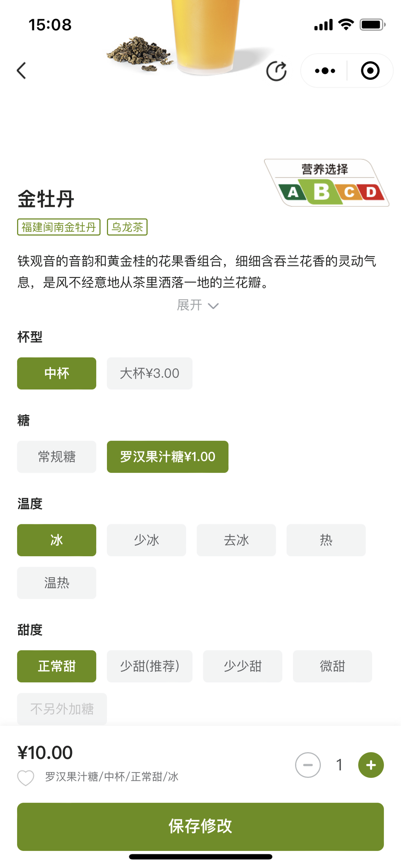Select 微甜 sweetness level
Screen dimensions: 401x868
(x=332, y=666)
